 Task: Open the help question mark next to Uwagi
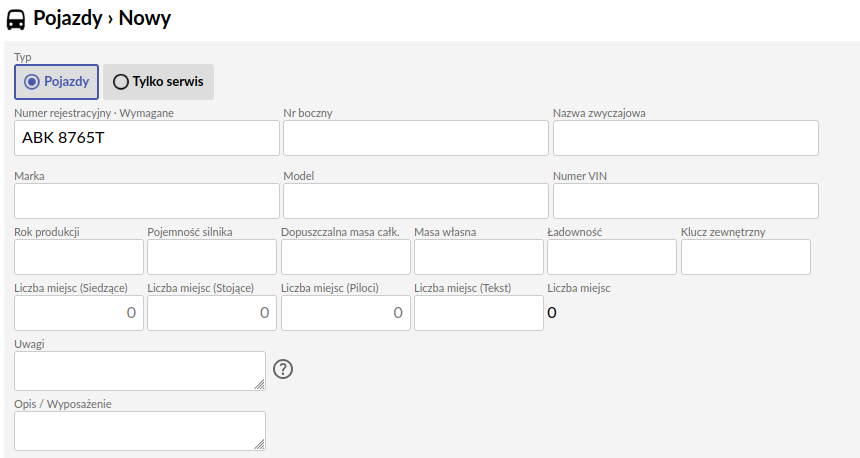pos(283,369)
